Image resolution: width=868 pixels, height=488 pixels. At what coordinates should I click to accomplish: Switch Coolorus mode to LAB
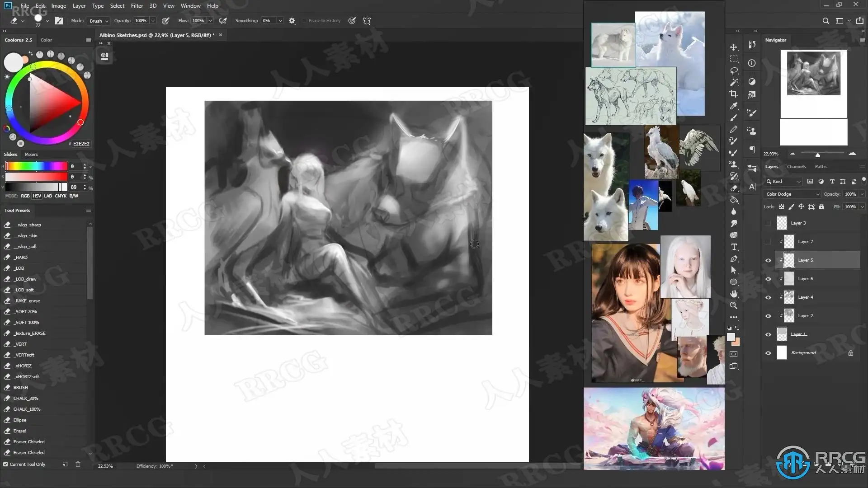pyautogui.click(x=48, y=196)
